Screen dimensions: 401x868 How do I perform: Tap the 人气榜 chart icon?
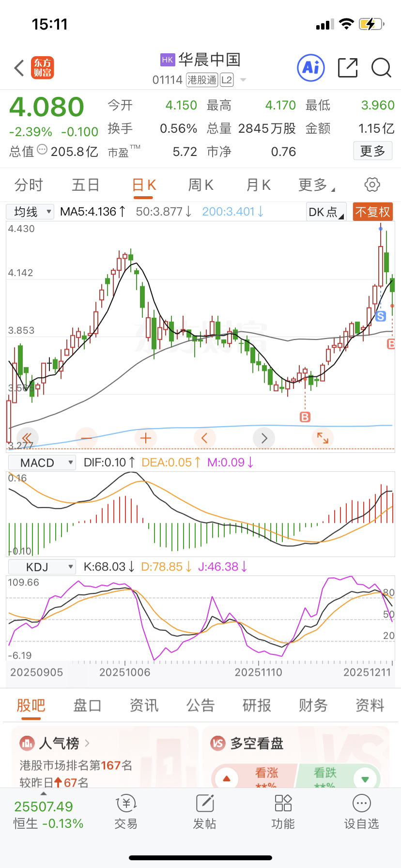[x=27, y=743]
